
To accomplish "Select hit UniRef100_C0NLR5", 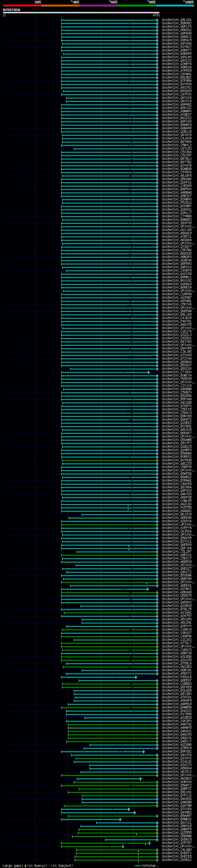I will 177,501.
